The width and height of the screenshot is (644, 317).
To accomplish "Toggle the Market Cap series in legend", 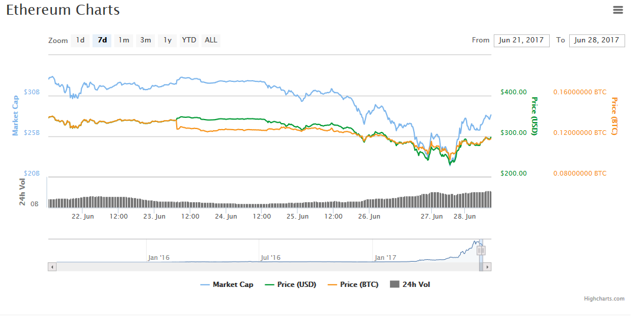I will (227, 284).
